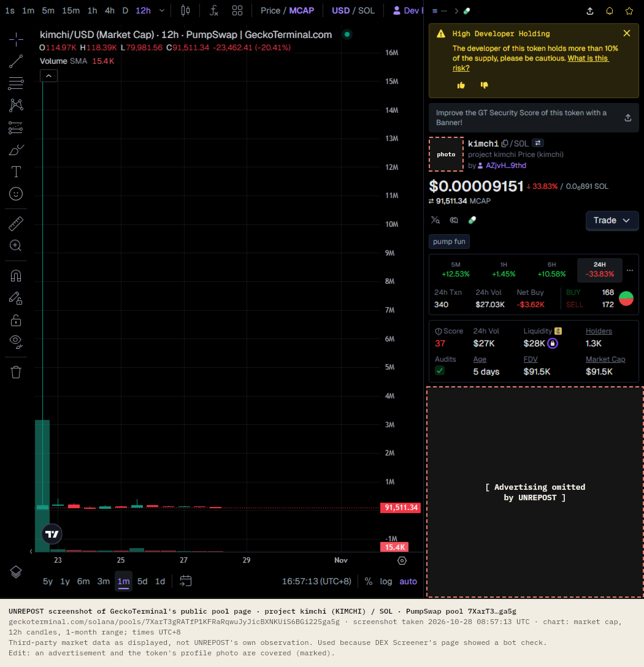Set chart range to 5d
This screenshot has width=644, height=667.
(x=142, y=582)
